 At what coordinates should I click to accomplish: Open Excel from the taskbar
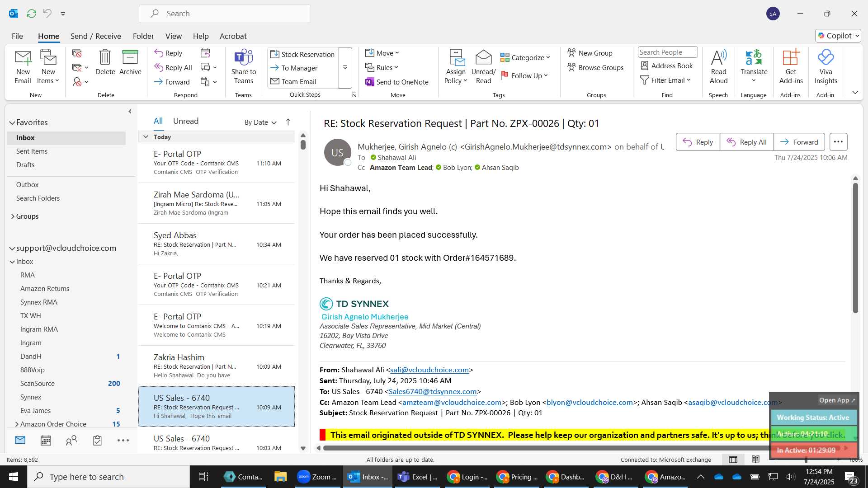click(x=418, y=477)
